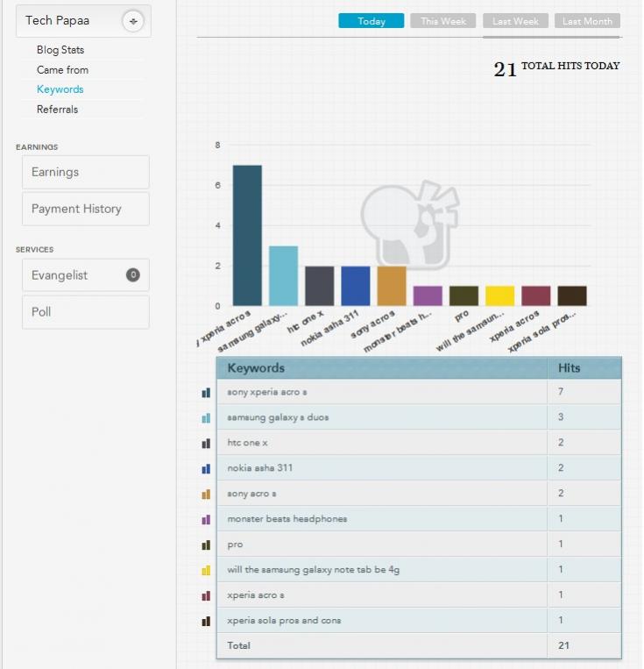This screenshot has height=669, width=644.
Task: Click the blue nokia asha 311 bar
Action: [x=356, y=286]
